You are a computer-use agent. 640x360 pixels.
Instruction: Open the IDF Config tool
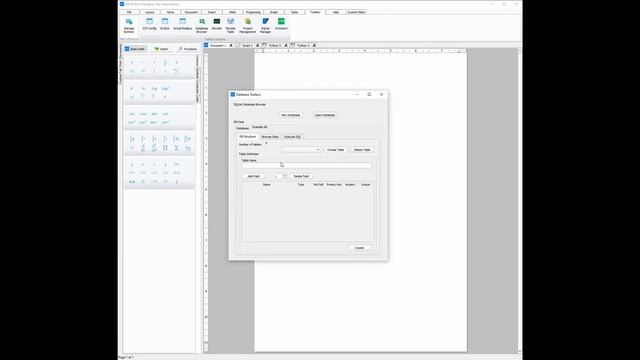point(149,24)
